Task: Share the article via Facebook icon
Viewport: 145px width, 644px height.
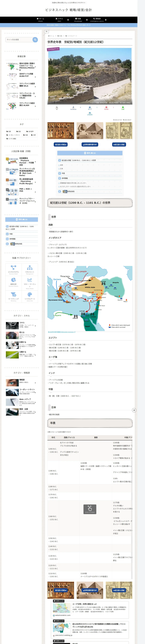Action: coord(73,108)
